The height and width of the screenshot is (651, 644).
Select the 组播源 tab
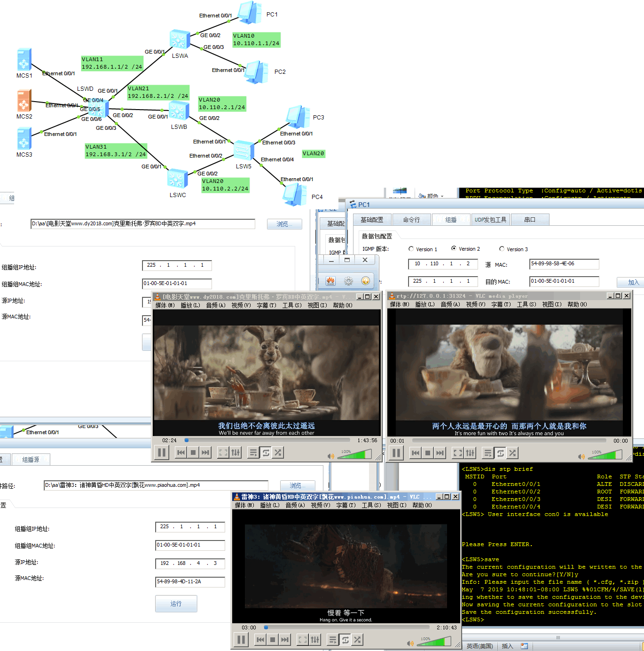(31, 460)
